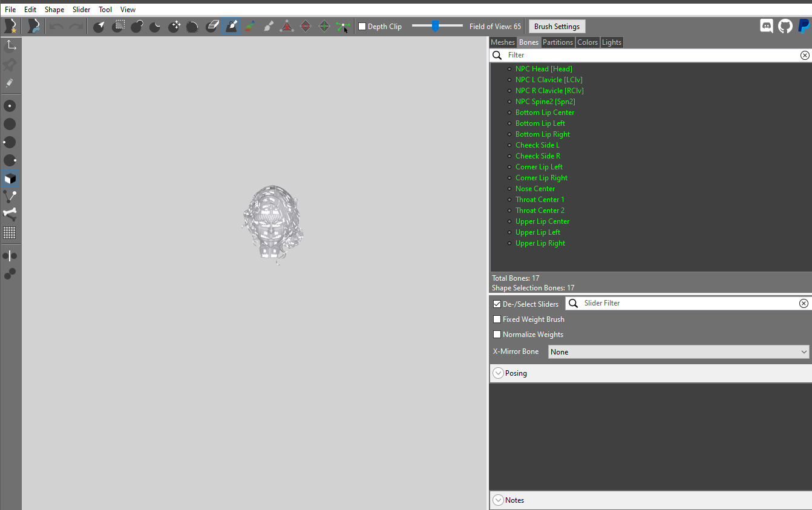Select the gray Alpha brush tool

[x=268, y=26]
